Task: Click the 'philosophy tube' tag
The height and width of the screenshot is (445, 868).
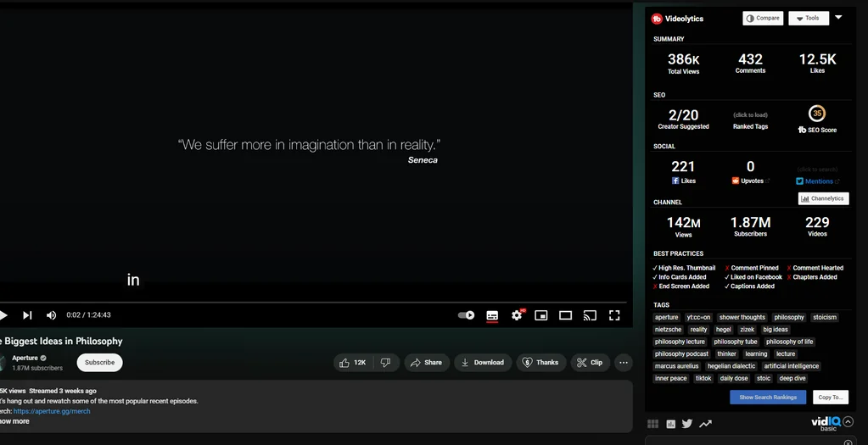Action: (x=735, y=342)
